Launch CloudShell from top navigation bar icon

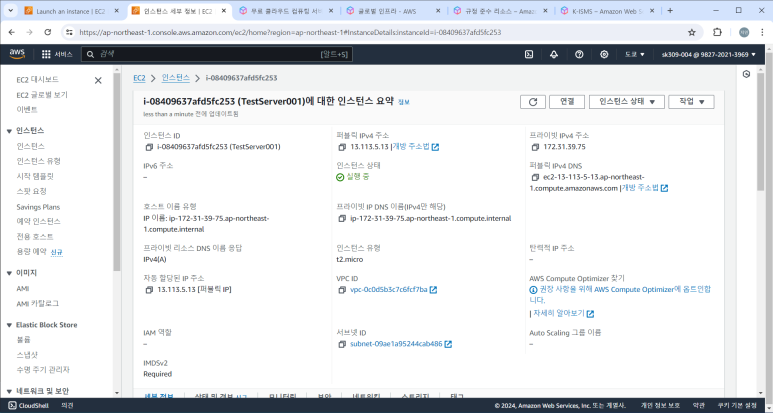coord(529,54)
